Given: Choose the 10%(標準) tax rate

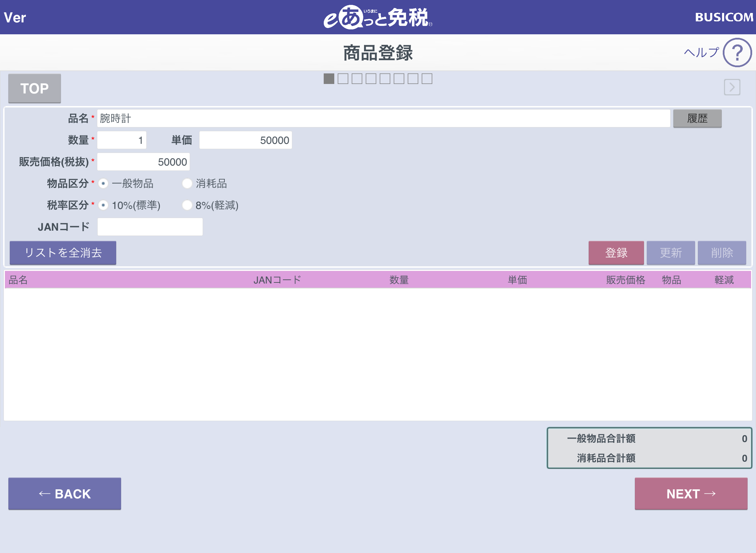Looking at the screenshot, I should 103,205.
